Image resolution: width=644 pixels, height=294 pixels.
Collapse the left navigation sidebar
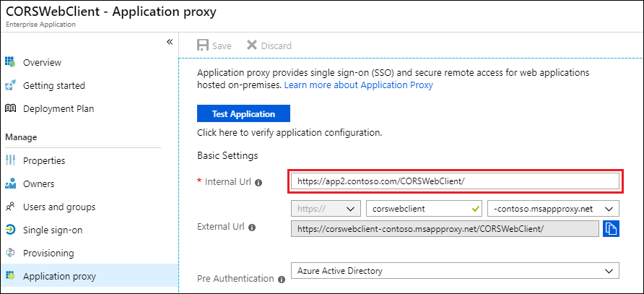coord(170,42)
